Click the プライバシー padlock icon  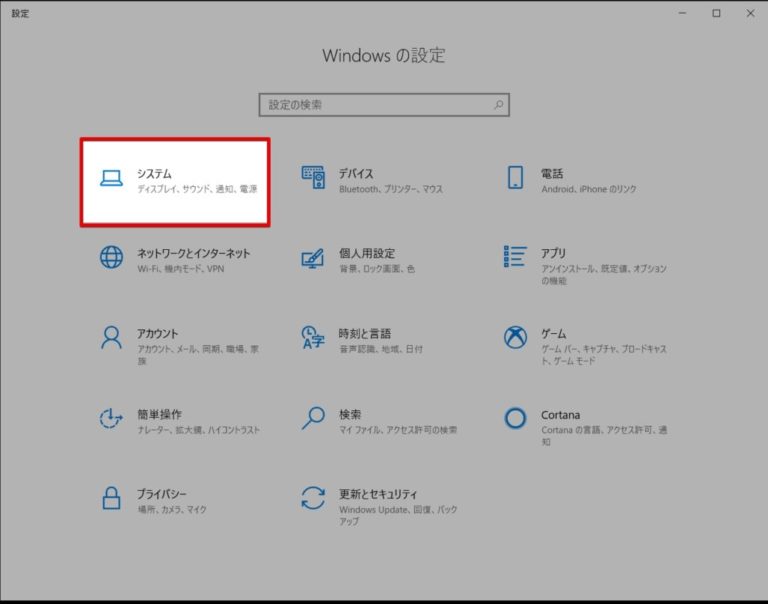[x=111, y=498]
